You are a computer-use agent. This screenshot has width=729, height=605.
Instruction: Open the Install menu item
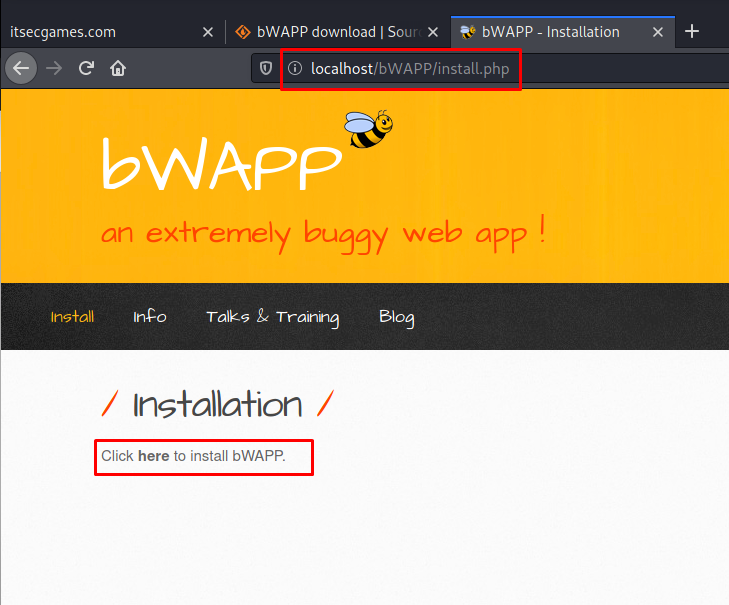coord(72,317)
